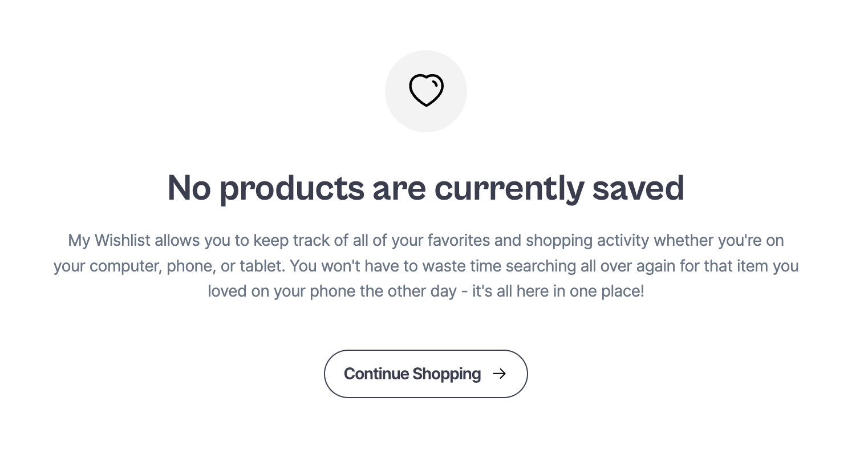Click the "No products are currently saved" heading
This screenshot has height=462, width=868.
coord(425,188)
